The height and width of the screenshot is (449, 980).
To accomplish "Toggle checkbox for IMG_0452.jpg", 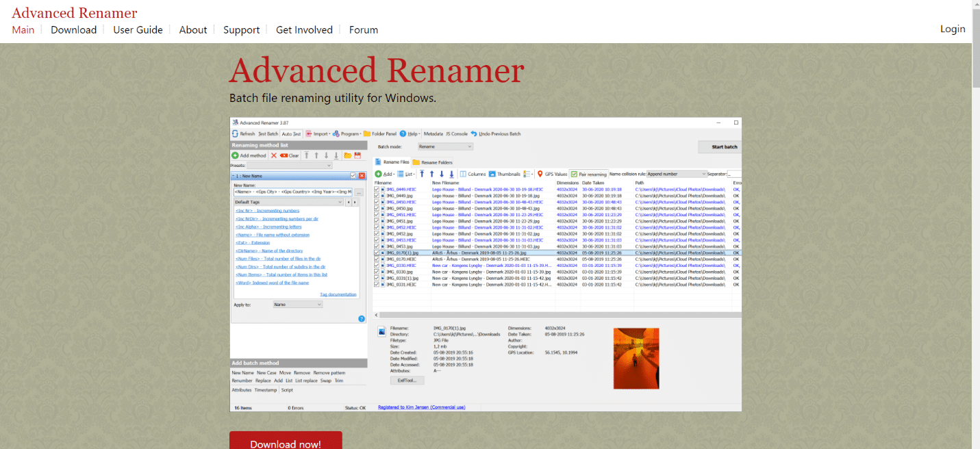I will [x=377, y=233].
